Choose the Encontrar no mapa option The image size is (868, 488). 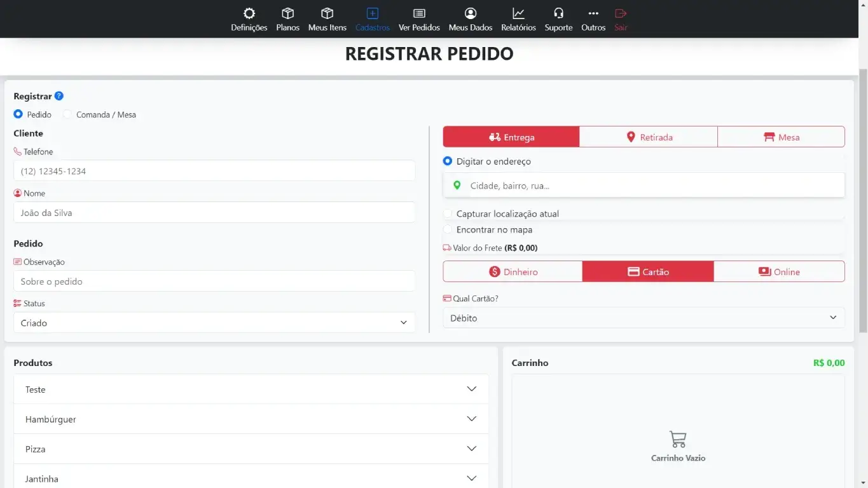[x=448, y=230]
